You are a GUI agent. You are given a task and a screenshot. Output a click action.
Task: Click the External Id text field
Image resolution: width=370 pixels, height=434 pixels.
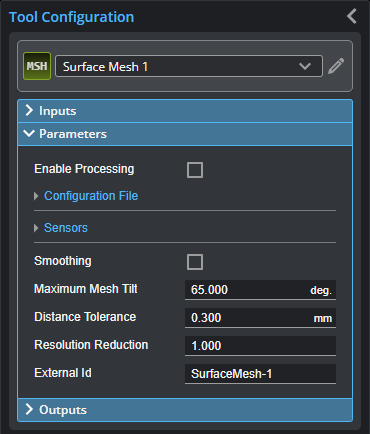click(x=260, y=374)
